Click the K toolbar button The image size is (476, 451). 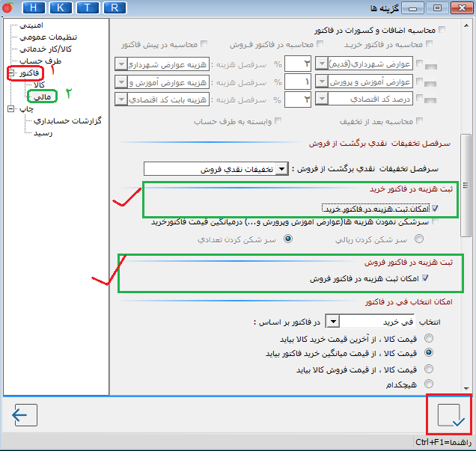pyautogui.click(x=61, y=7)
